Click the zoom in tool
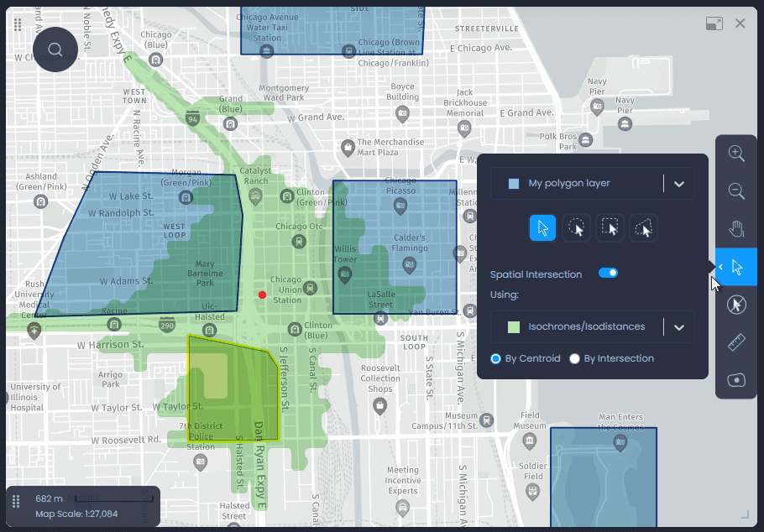 pyautogui.click(x=735, y=153)
